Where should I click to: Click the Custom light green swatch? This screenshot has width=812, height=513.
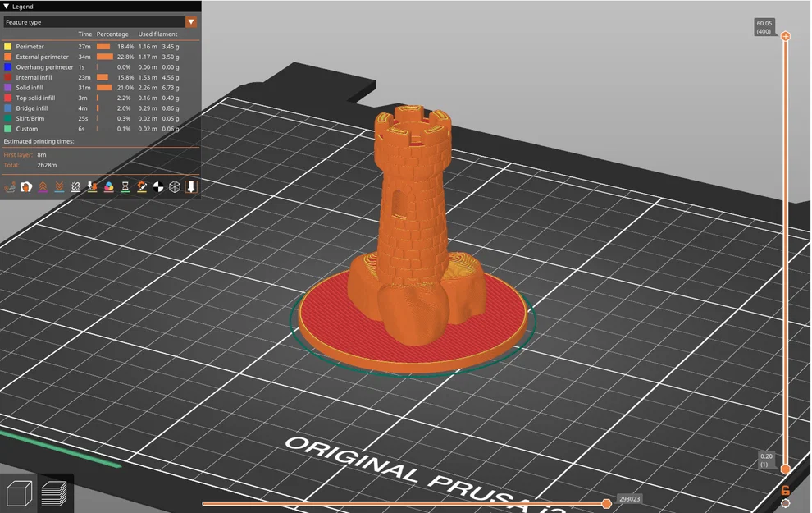click(x=7, y=129)
